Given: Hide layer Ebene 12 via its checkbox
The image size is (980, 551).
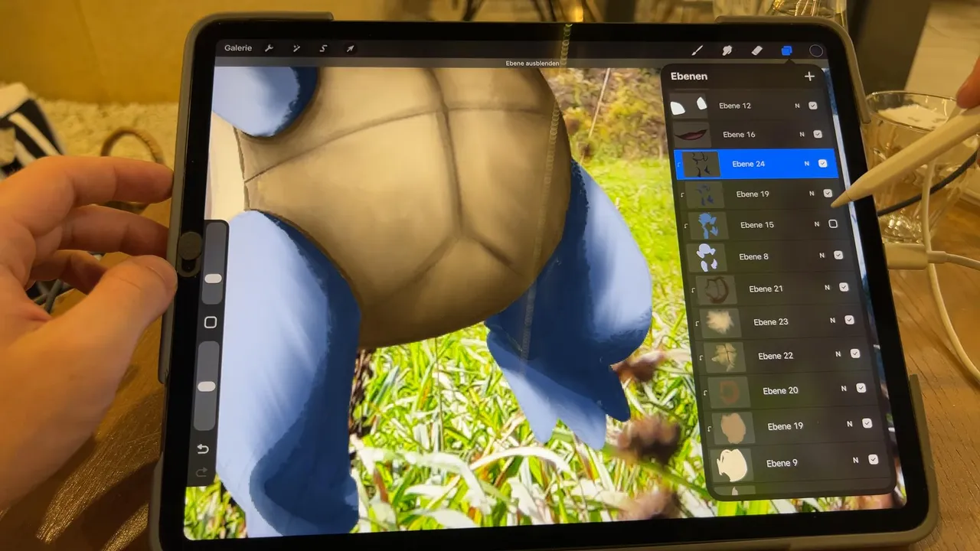Looking at the screenshot, I should click(x=813, y=106).
